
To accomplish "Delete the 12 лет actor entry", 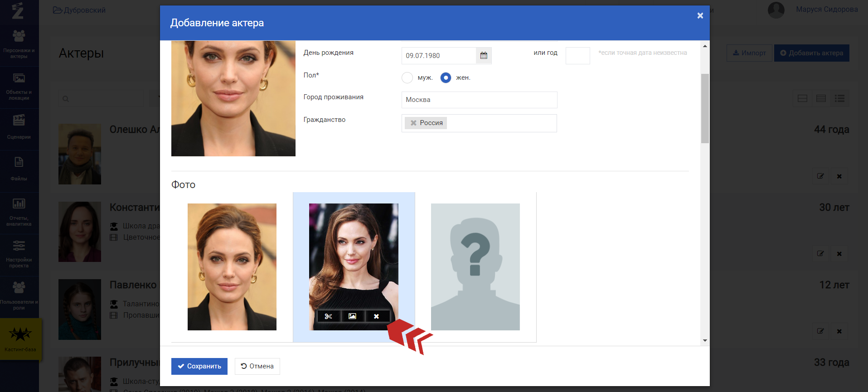I will (839, 331).
